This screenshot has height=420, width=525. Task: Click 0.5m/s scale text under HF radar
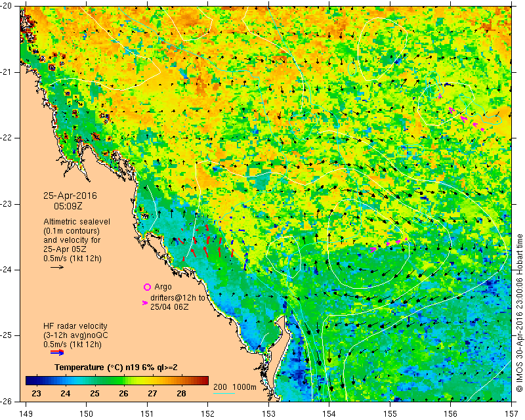(72, 345)
